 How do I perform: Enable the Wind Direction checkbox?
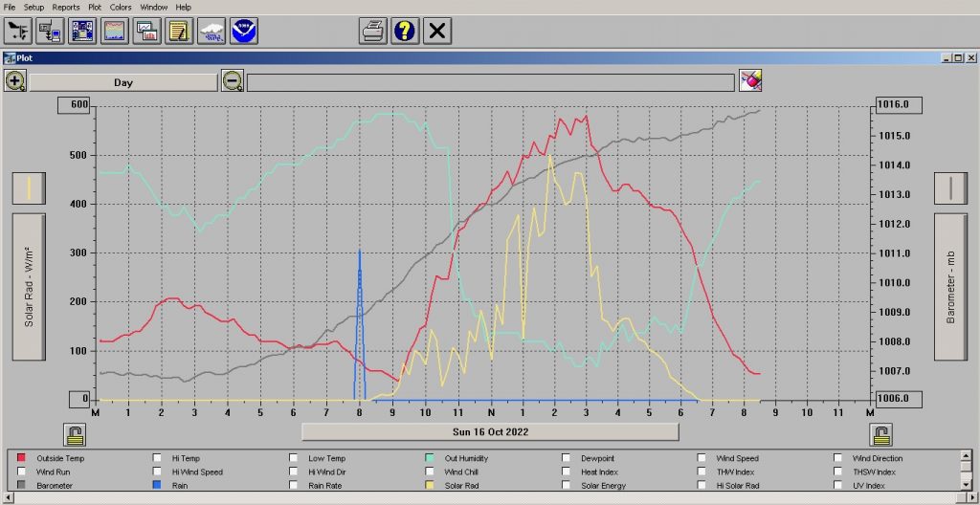click(838, 458)
